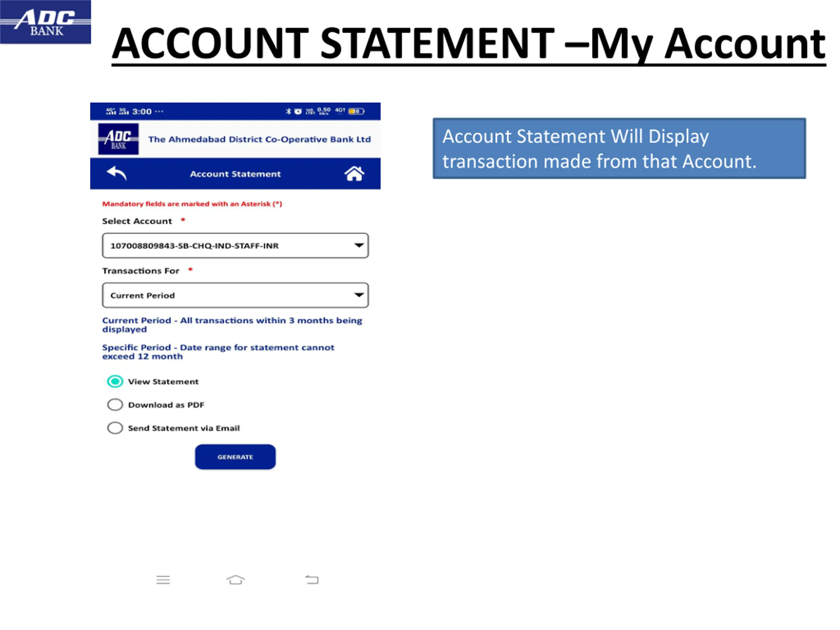Viewport: 840px width, 630px height.
Task: Choose Download as PDF option
Action: tap(115, 405)
